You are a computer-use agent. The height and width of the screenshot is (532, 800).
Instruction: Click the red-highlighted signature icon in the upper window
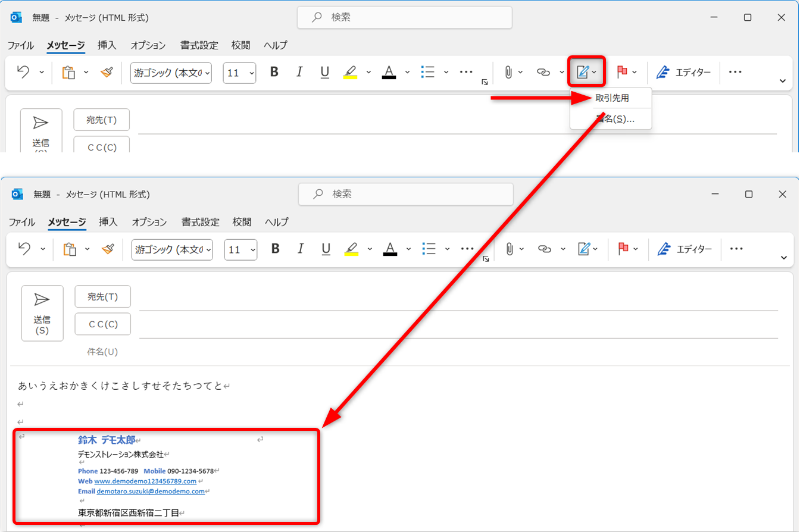(x=582, y=73)
